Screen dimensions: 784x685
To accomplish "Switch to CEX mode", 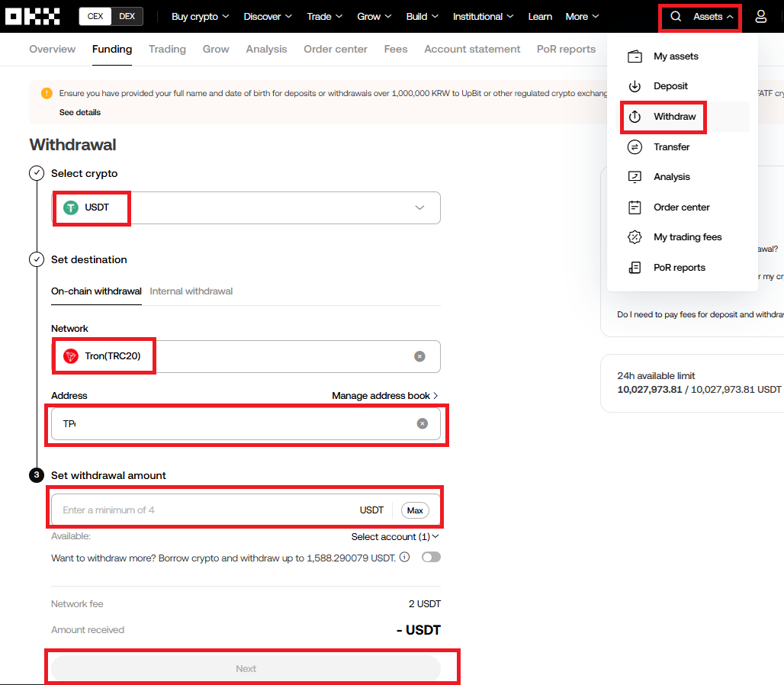I will pos(95,17).
